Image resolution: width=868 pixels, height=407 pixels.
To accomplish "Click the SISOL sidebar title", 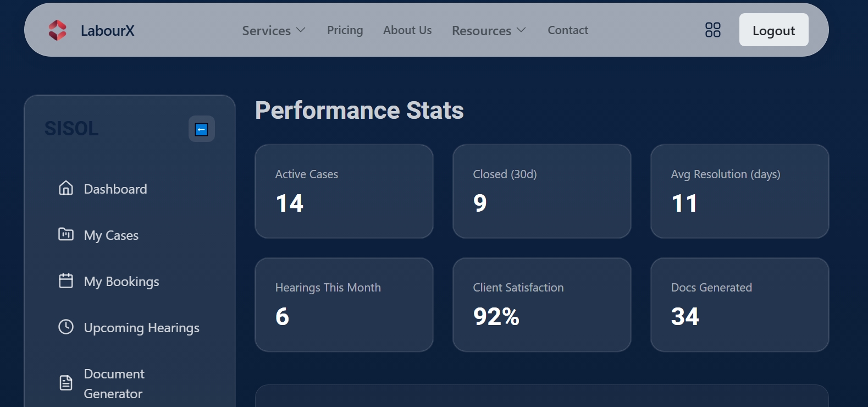I will point(71,129).
